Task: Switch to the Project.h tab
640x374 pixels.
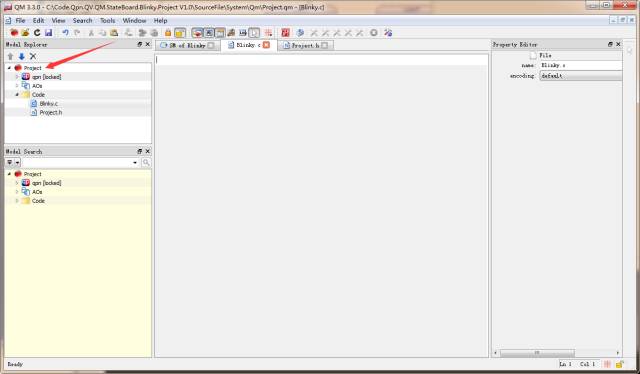Action: pos(306,45)
